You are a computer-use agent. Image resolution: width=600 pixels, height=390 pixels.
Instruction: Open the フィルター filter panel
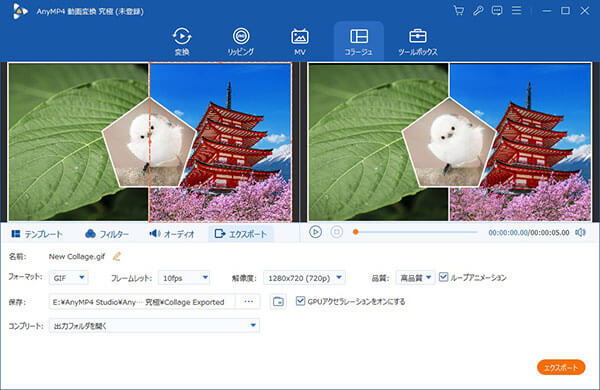[x=107, y=234]
